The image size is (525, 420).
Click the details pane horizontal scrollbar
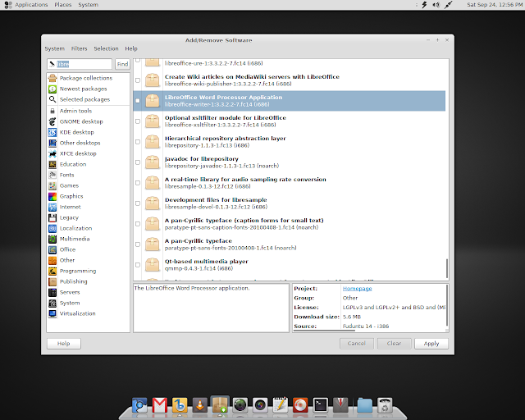(324, 331)
